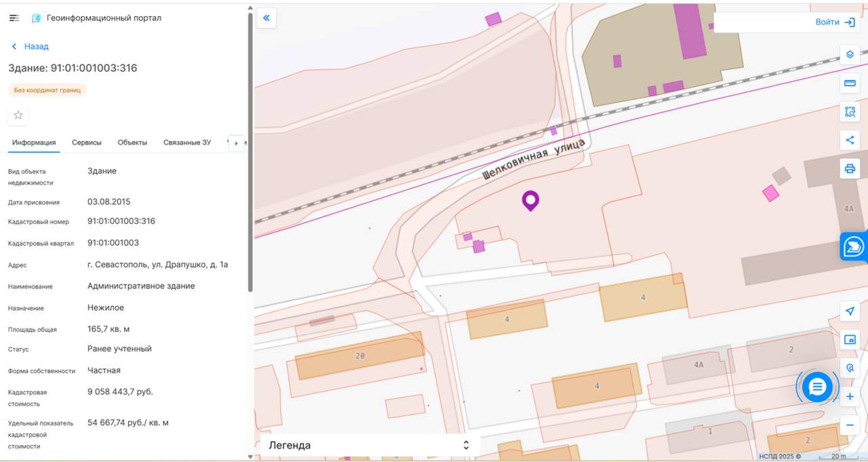The height and width of the screenshot is (462, 868).
Task: Click the share map icon
Action: pos(850,140)
